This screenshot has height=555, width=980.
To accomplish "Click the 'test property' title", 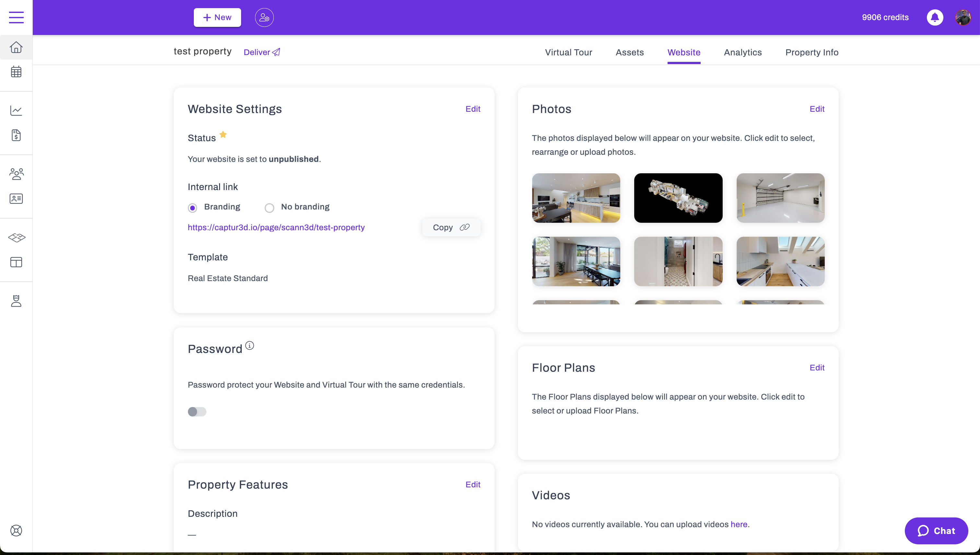I will coord(203,51).
